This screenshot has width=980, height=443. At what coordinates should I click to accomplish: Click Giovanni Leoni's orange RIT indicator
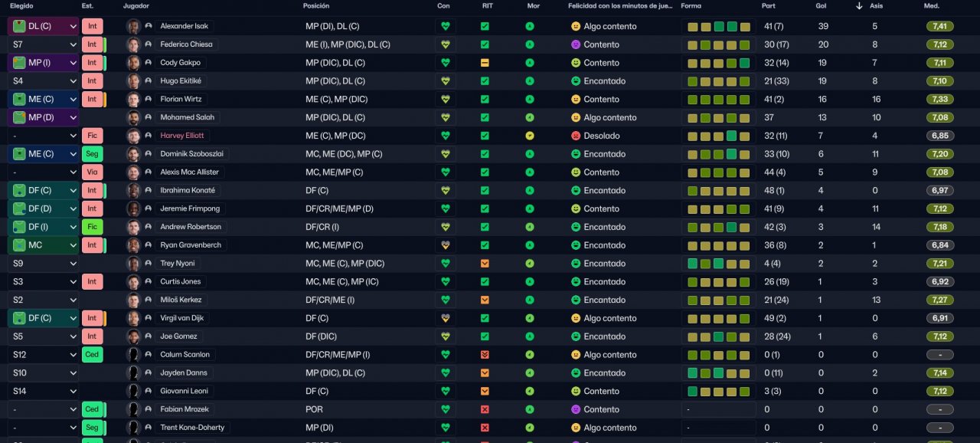pyautogui.click(x=485, y=392)
